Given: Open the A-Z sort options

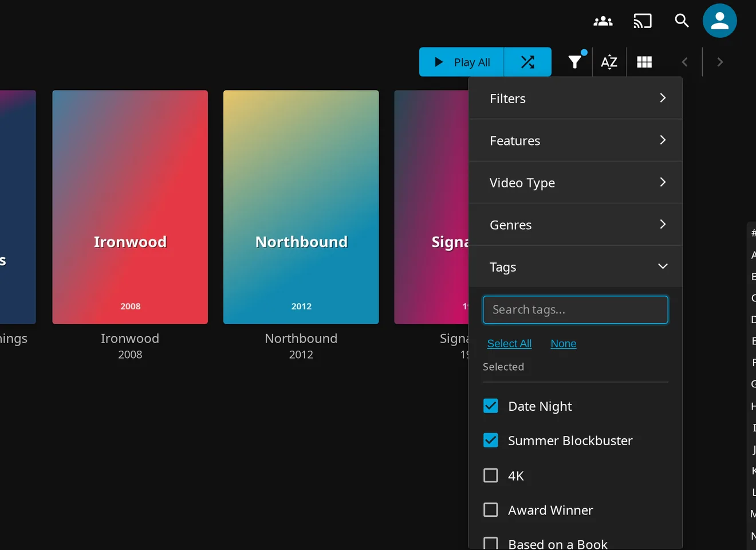Looking at the screenshot, I should point(609,62).
